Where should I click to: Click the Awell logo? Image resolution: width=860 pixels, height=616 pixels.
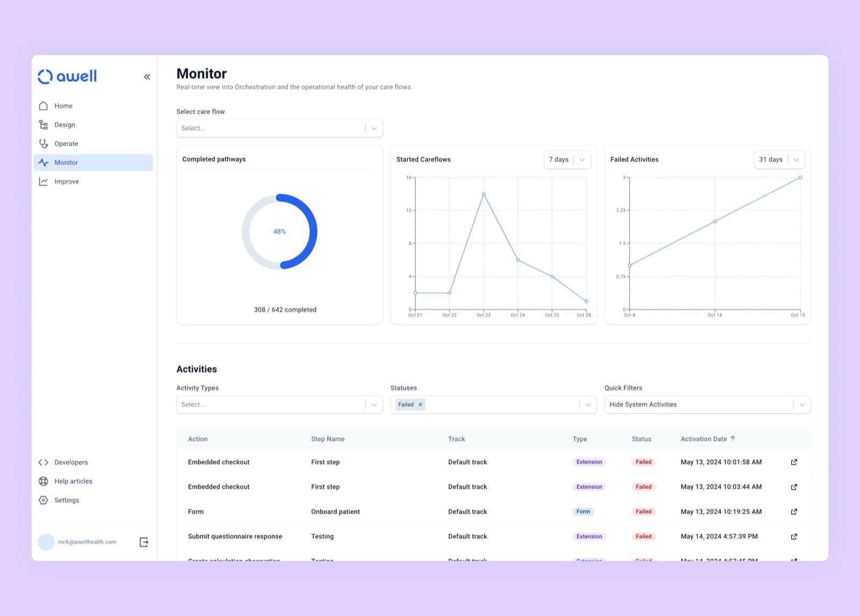(67, 76)
